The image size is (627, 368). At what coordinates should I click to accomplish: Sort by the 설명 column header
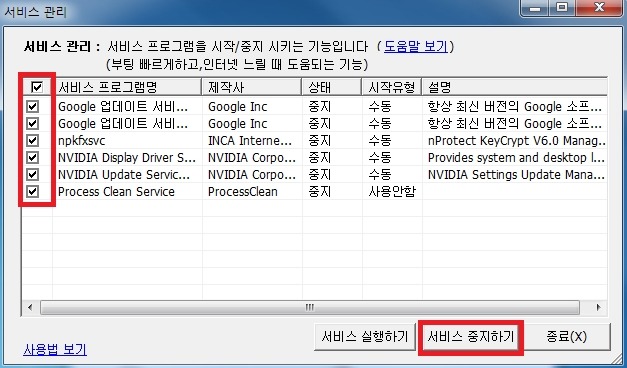click(515, 87)
